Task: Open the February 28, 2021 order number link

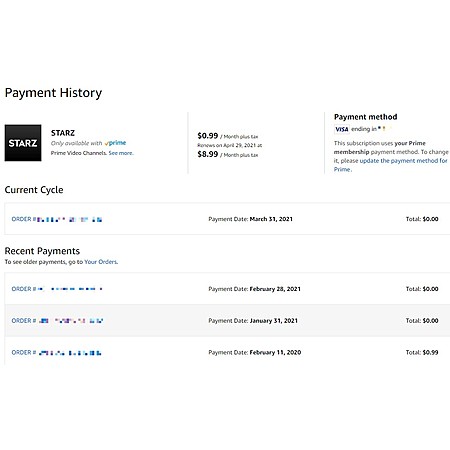Action: tap(57, 289)
